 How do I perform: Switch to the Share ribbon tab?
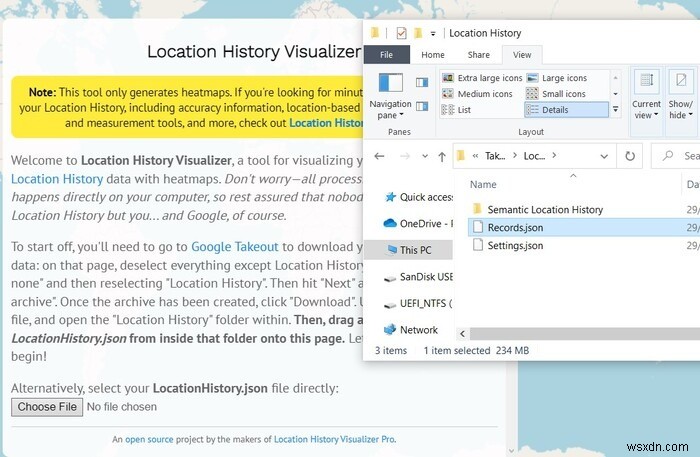(479, 55)
